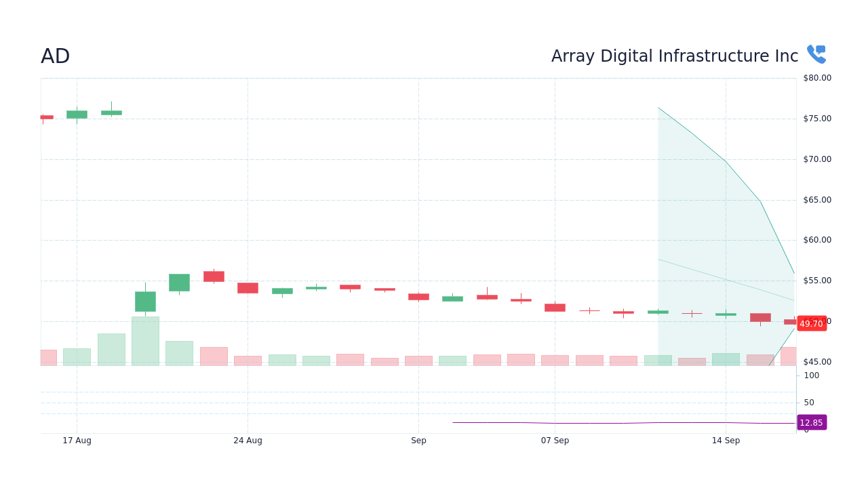Click the Array Digital Infrastructure Inc company name
This screenshot has height=488, width=868.
674,56
